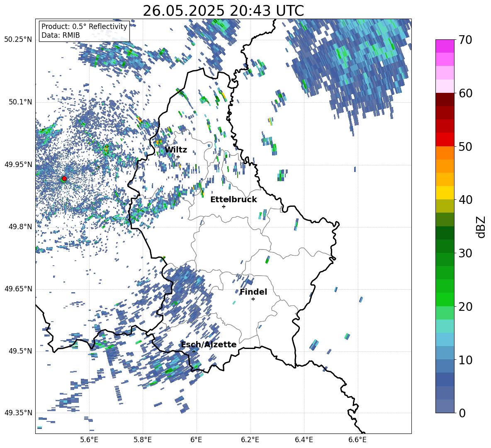
Task: Click the Esch/Alzette city label
Action: 209,345
